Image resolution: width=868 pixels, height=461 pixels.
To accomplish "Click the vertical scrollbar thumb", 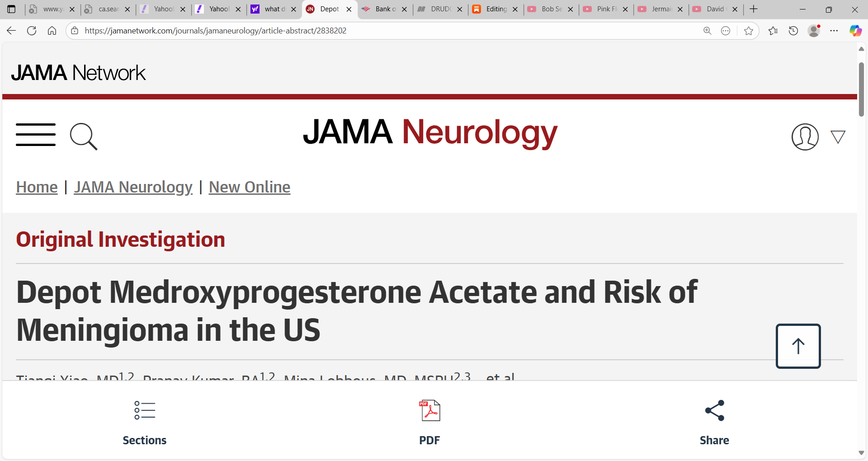I will [x=861, y=89].
